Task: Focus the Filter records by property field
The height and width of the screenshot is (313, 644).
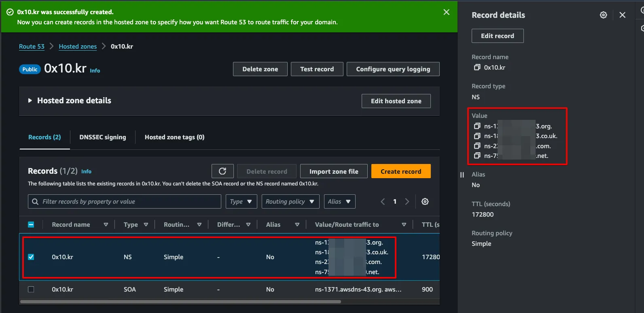Action: [x=125, y=202]
